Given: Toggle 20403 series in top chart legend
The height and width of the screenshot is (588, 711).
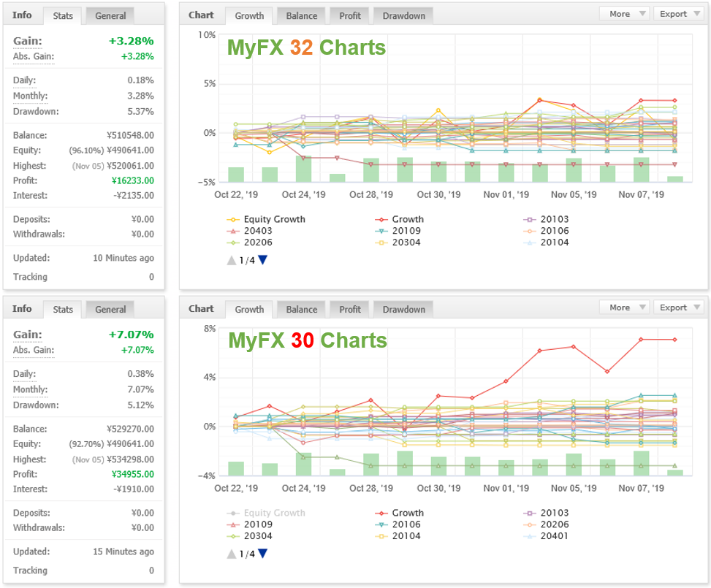Looking at the screenshot, I should (x=250, y=231).
